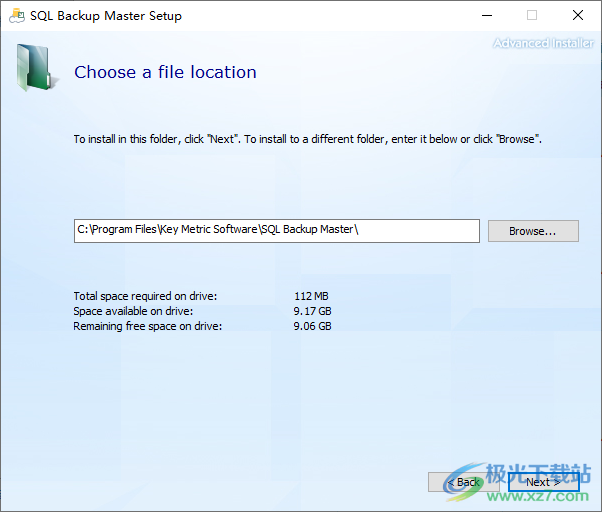The width and height of the screenshot is (602, 512).
Task: Click the 'SQL Backup Master Setup' window title
Action: pos(106,16)
